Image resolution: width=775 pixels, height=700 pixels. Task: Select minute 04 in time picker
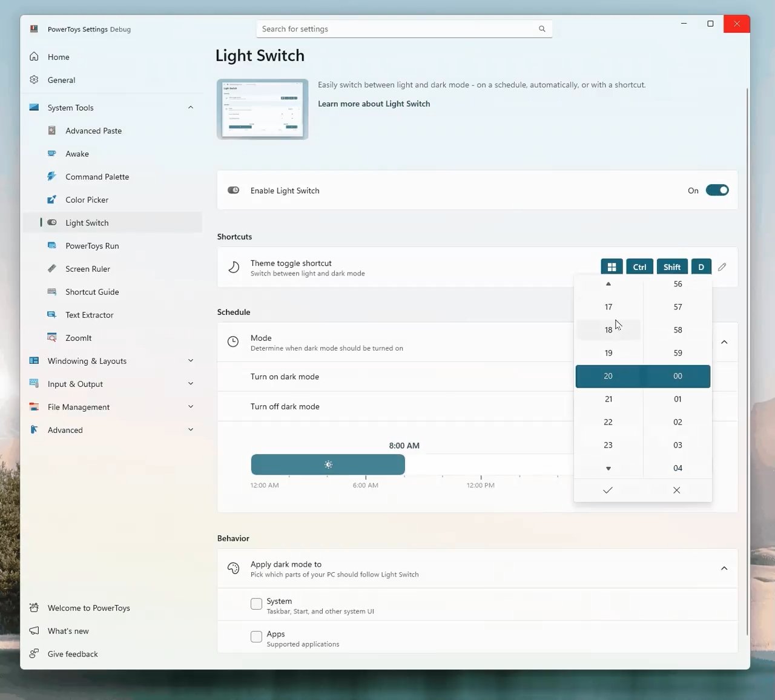point(678,468)
